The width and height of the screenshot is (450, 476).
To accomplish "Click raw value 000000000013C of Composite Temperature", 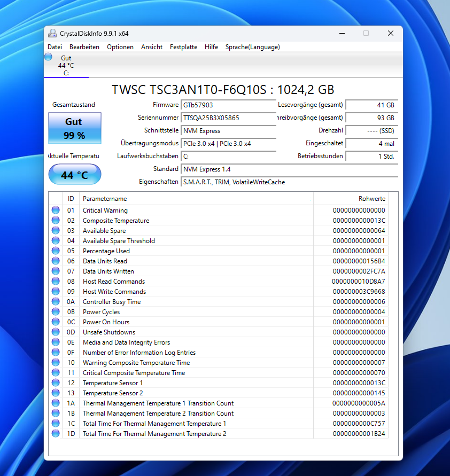I will pyautogui.click(x=359, y=221).
